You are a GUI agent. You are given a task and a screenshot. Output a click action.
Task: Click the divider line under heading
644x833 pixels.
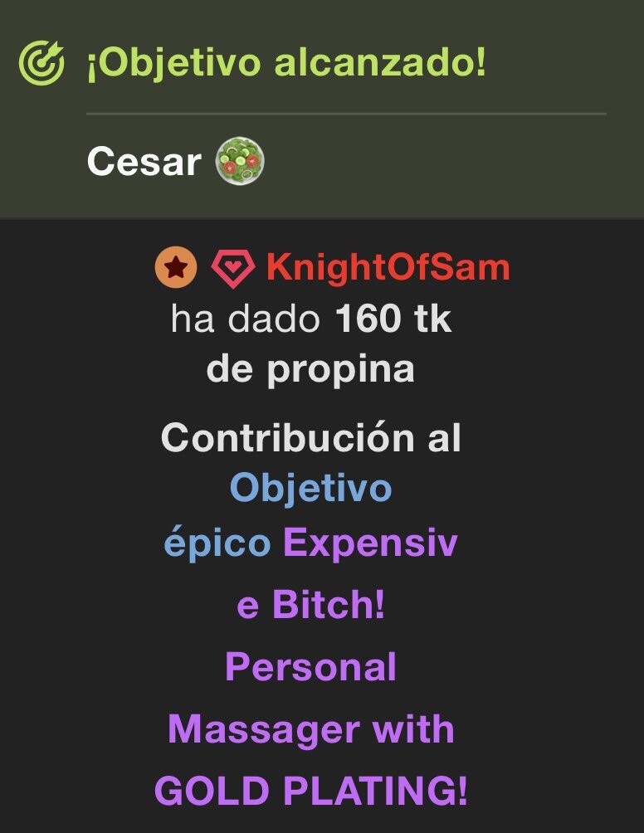[x=346, y=114]
